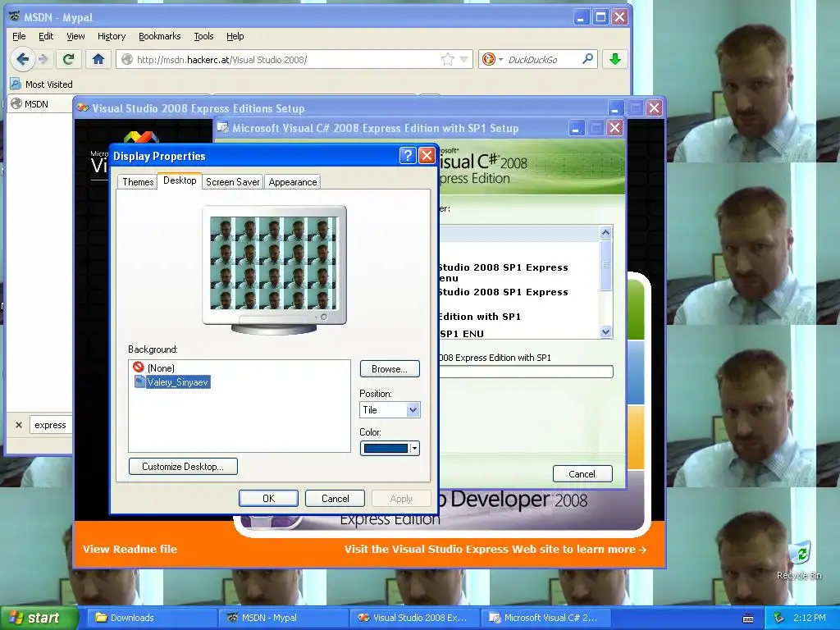This screenshot has width=840, height=630.
Task: Switch to Microsoft Visual C# 2... taskbar button
Action: [546, 618]
